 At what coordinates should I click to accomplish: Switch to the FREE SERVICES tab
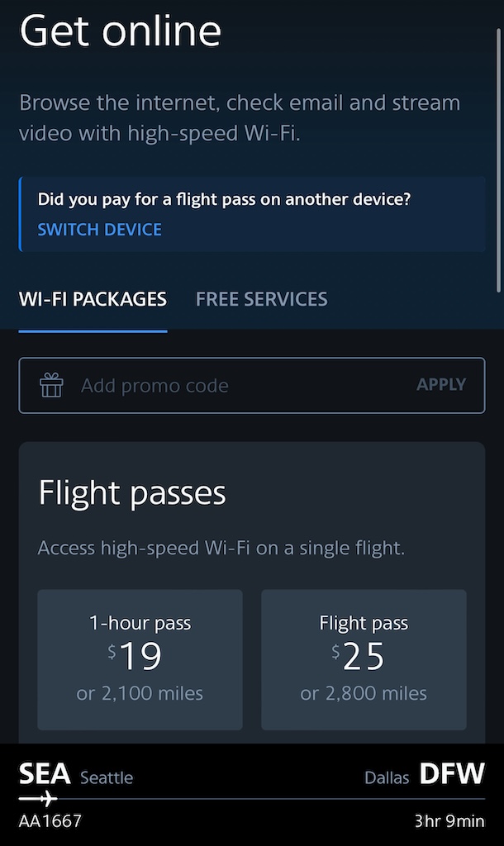coord(261,299)
